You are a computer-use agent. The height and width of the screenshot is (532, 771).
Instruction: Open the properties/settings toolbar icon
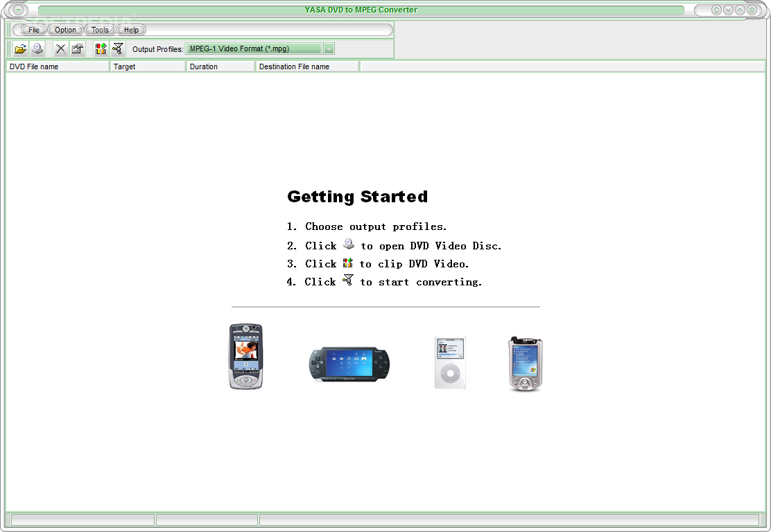pos(77,48)
